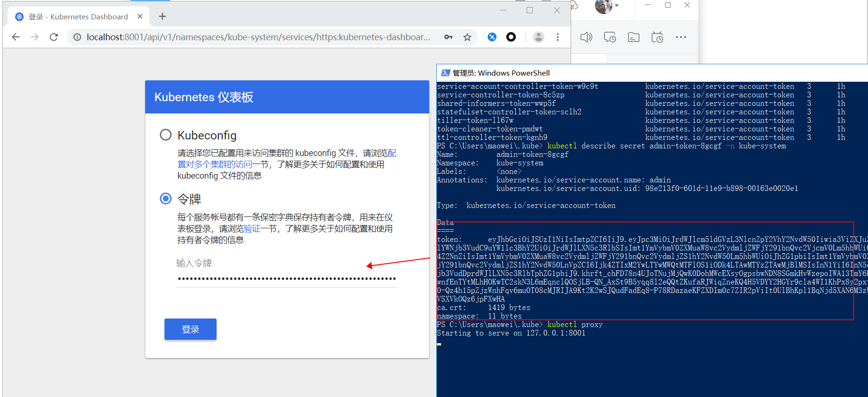This screenshot has width=868, height=397.
Task: Click Namespace value 'kube-system' in PowerShell output
Action: point(520,163)
